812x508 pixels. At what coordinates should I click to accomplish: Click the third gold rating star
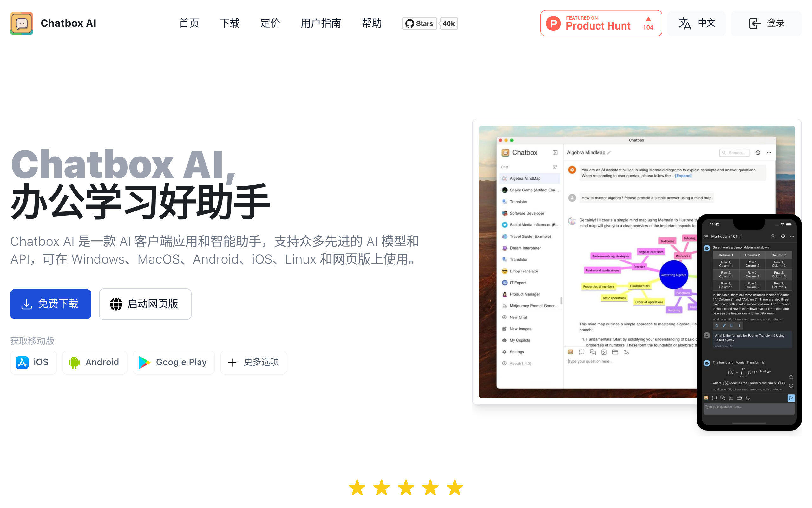[x=406, y=487]
